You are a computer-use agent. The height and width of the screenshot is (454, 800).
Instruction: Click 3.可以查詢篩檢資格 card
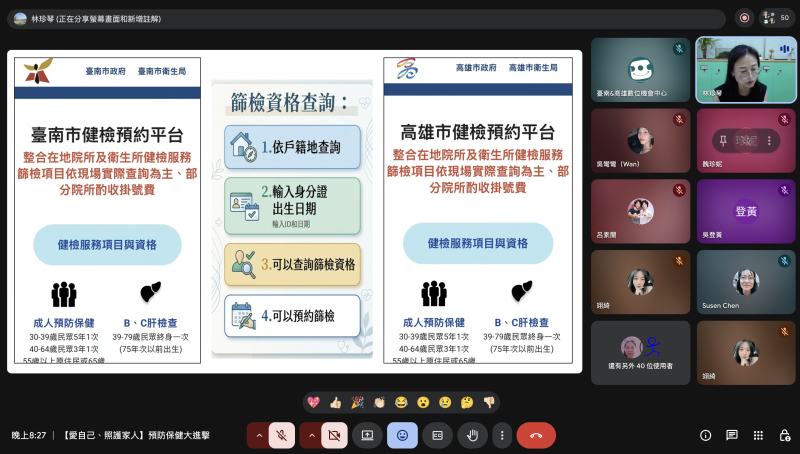tap(292, 264)
